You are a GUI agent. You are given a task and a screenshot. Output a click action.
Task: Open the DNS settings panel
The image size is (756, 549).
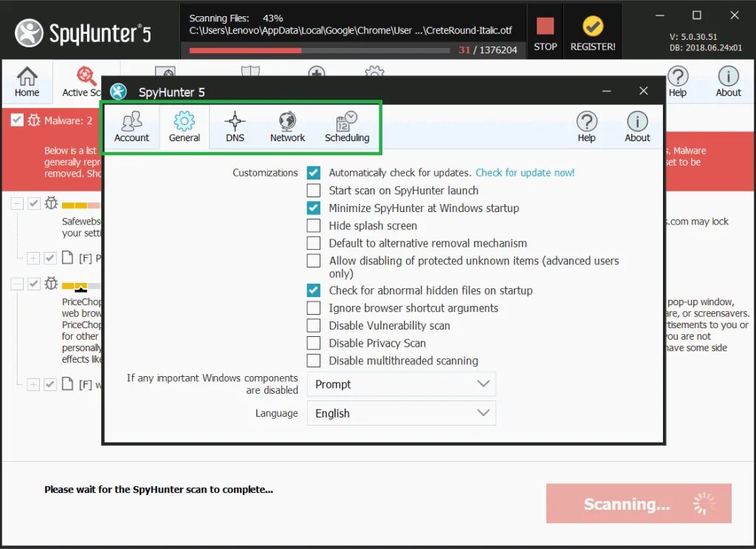234,126
